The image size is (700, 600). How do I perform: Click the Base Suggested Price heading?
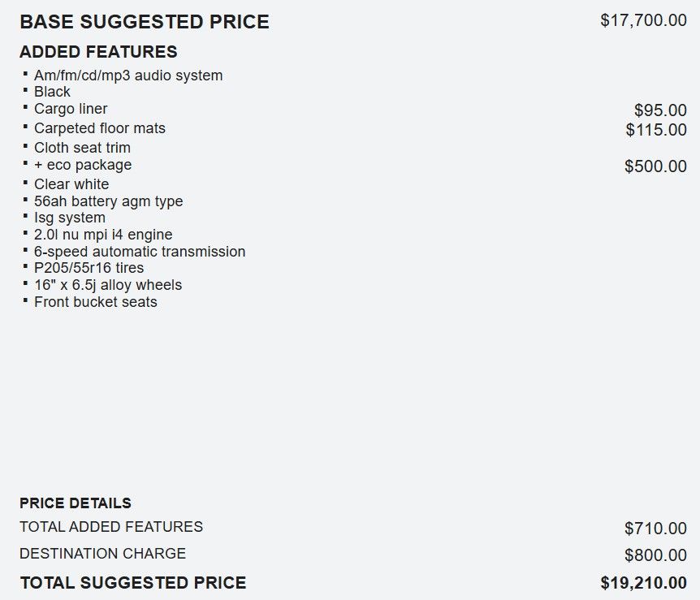pyautogui.click(x=144, y=22)
